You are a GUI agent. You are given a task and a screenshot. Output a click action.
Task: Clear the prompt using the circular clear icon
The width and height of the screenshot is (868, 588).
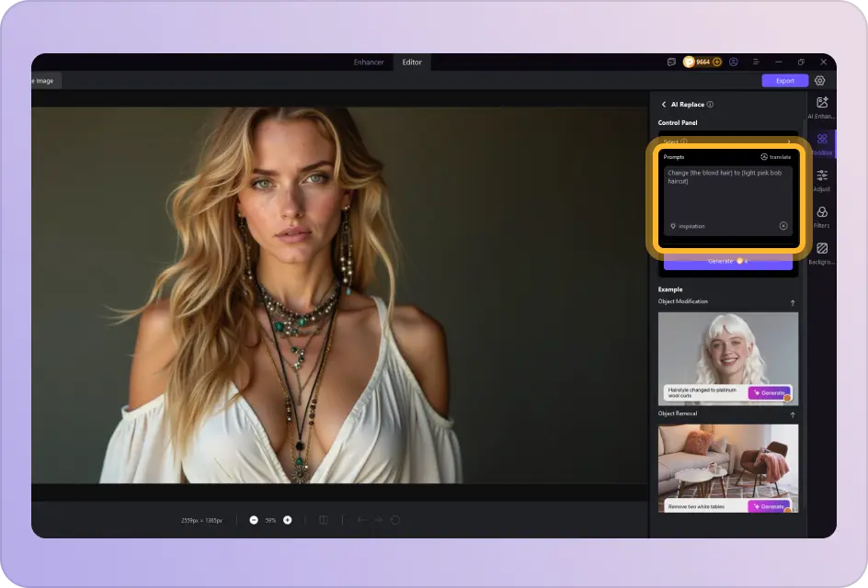pyautogui.click(x=783, y=225)
